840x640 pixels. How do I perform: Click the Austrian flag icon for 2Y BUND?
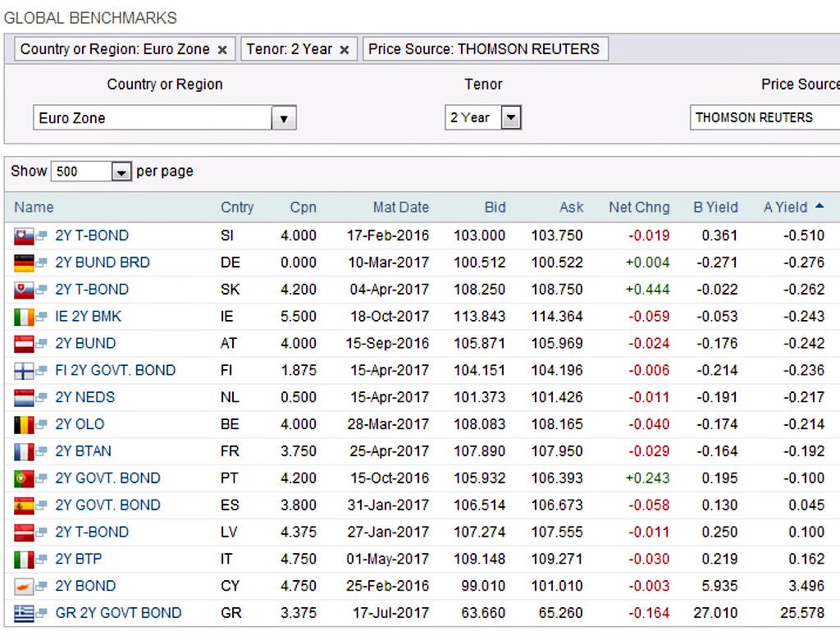[24, 344]
